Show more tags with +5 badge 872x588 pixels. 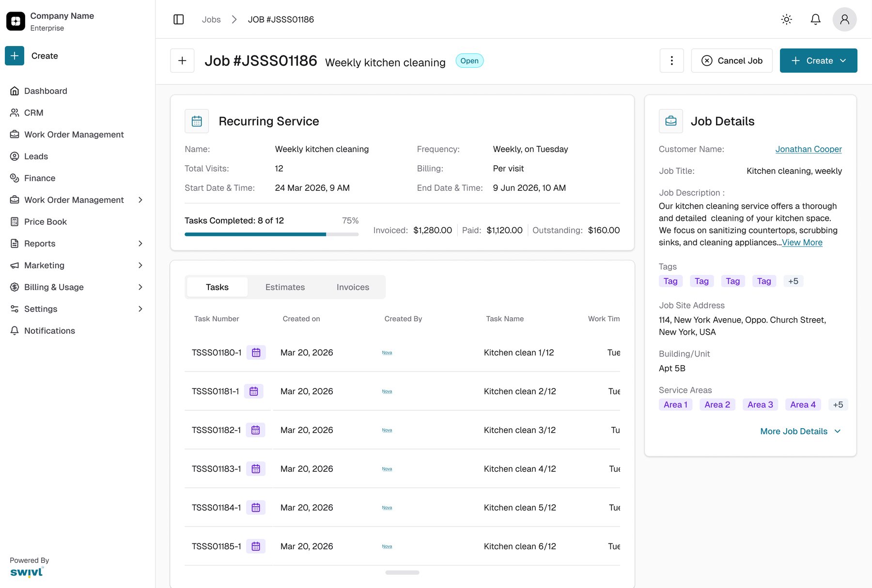pos(793,281)
